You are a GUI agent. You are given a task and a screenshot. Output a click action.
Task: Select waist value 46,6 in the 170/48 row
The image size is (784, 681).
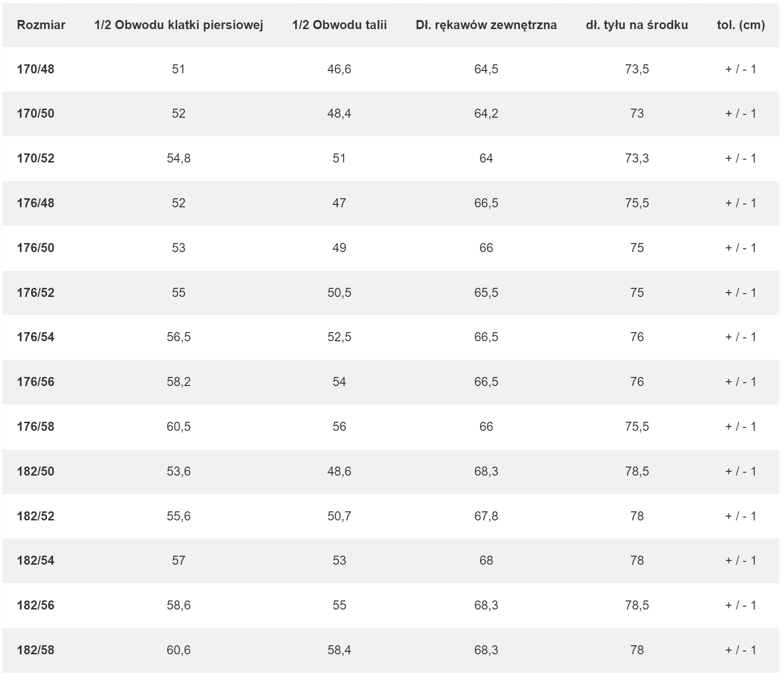point(339,69)
